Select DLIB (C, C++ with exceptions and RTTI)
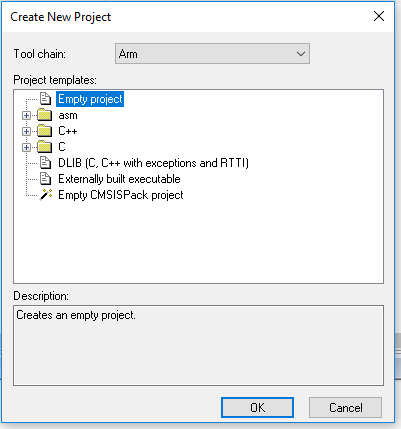 (153, 163)
